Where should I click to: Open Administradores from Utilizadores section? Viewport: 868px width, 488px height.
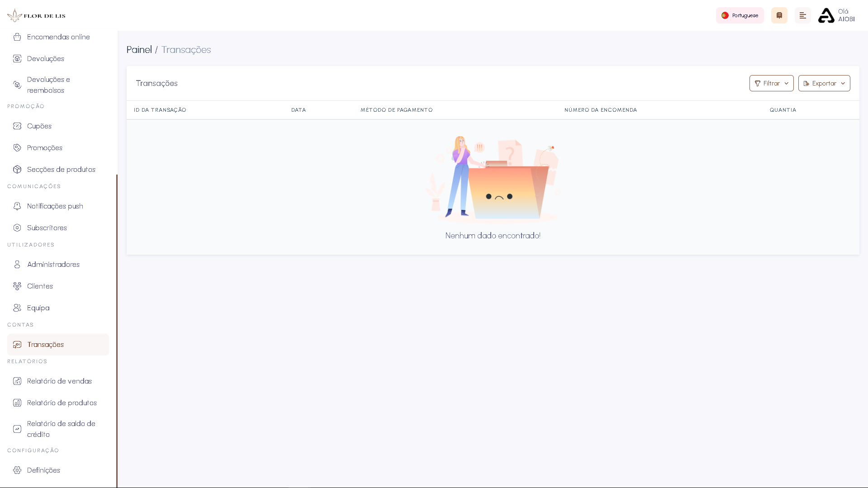(53, 264)
